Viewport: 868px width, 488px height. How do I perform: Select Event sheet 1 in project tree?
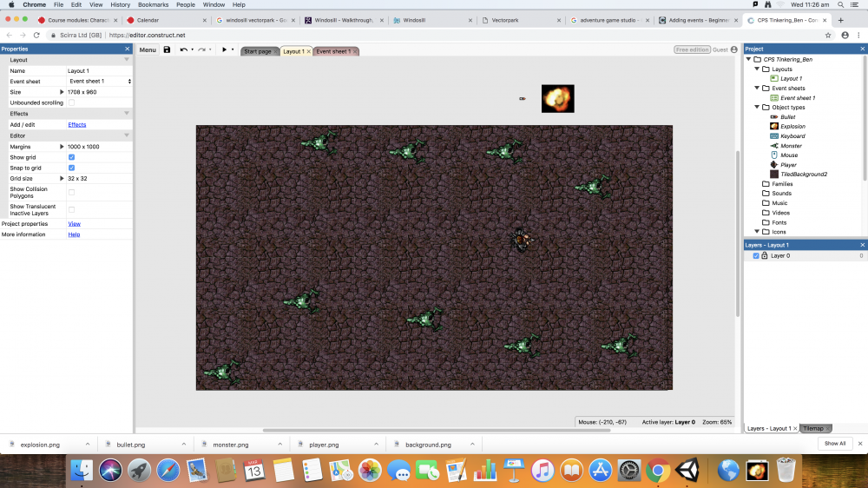click(797, 98)
